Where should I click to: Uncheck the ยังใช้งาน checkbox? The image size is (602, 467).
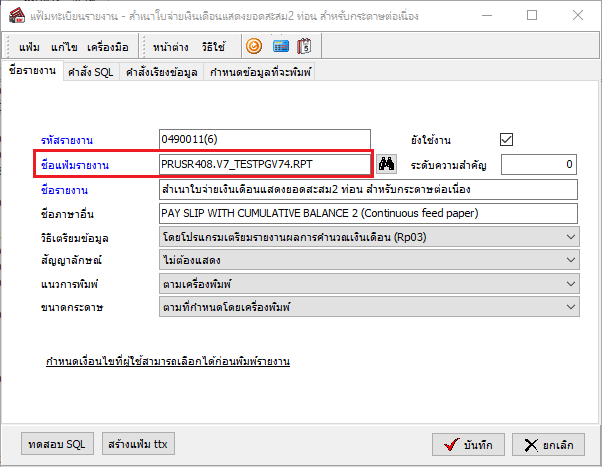tap(506, 139)
